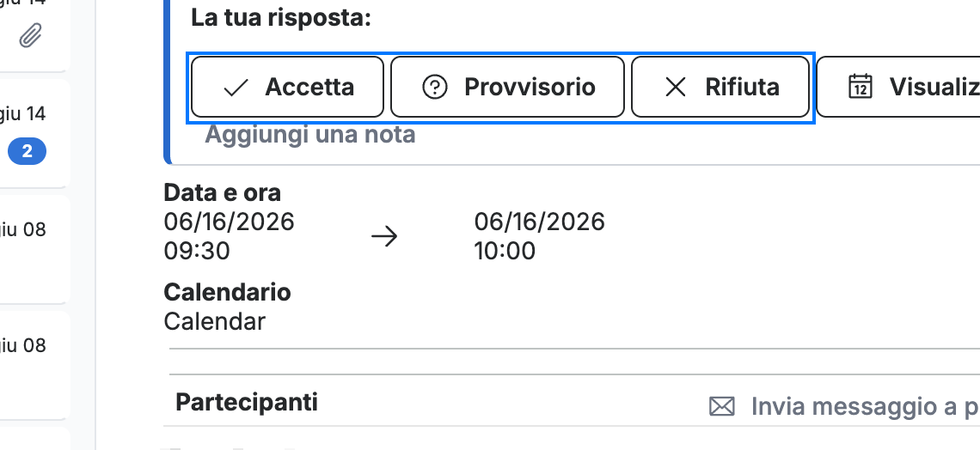Click the blue unread badge showing 2
Viewport: 980px width, 450px height.
[27, 151]
